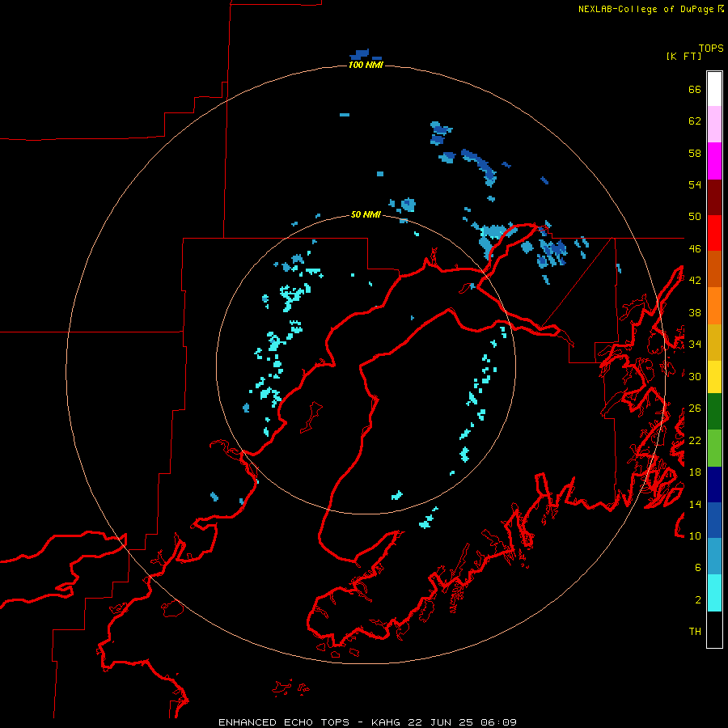
Task: Click the 46 legend value
Action: click(695, 249)
